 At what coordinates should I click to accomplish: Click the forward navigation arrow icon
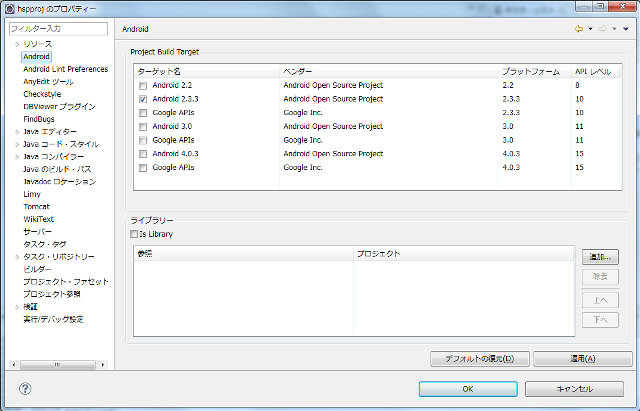click(602, 29)
